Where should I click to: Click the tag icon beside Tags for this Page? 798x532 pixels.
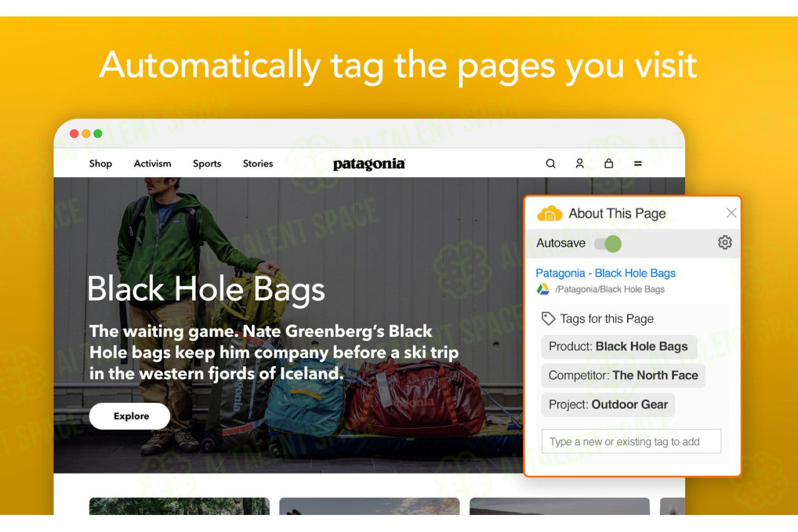pos(548,319)
